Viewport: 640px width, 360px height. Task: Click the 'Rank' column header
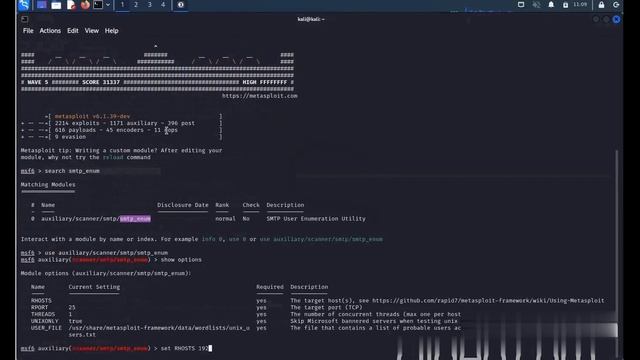(222, 205)
